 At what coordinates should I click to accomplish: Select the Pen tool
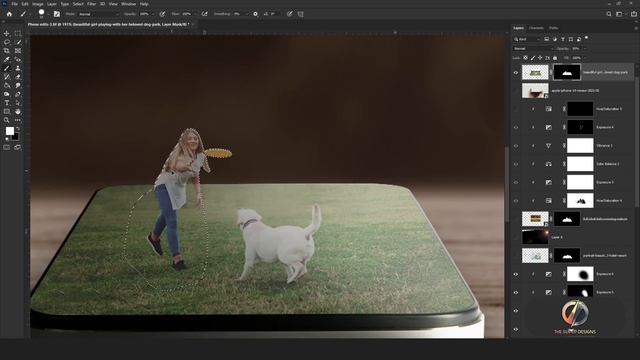click(x=18, y=94)
